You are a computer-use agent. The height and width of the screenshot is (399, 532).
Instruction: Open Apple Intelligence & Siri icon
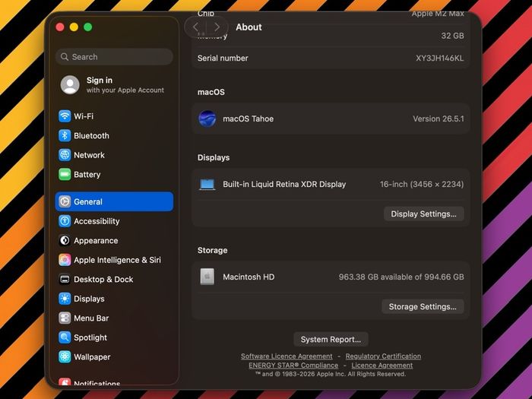click(65, 260)
